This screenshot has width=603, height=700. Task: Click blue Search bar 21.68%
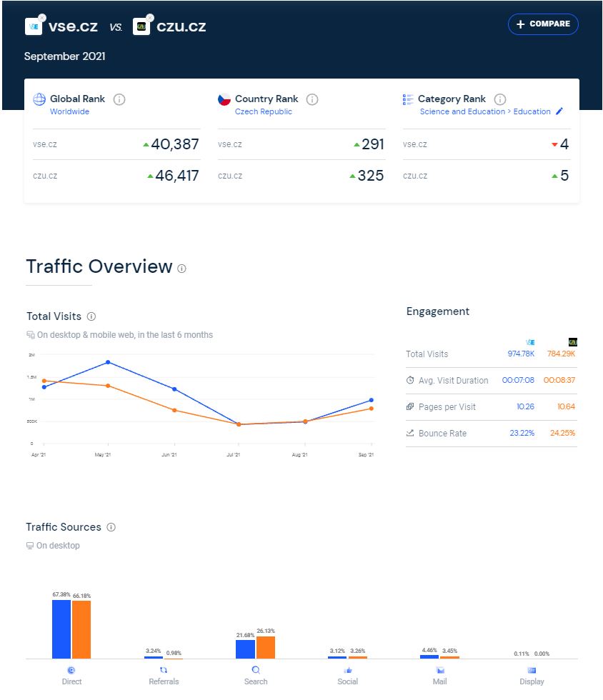pyautogui.click(x=245, y=649)
